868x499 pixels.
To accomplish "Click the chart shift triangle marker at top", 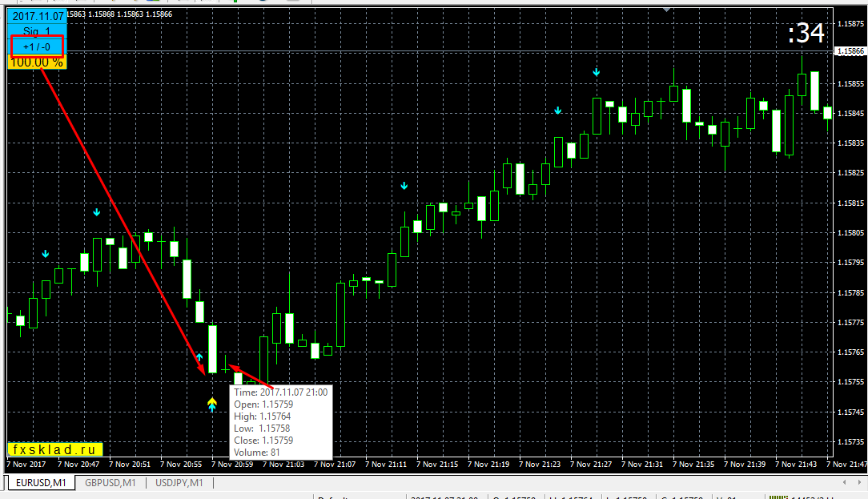I will (666, 10).
